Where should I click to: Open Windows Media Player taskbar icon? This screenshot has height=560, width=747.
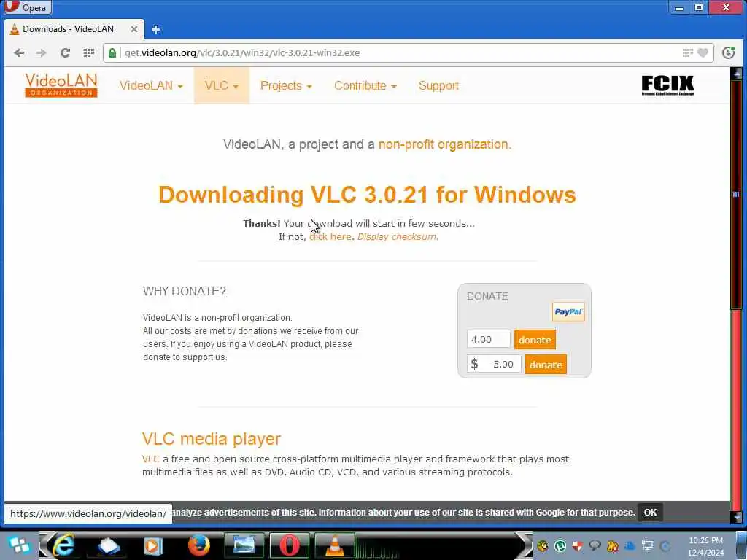(x=153, y=545)
